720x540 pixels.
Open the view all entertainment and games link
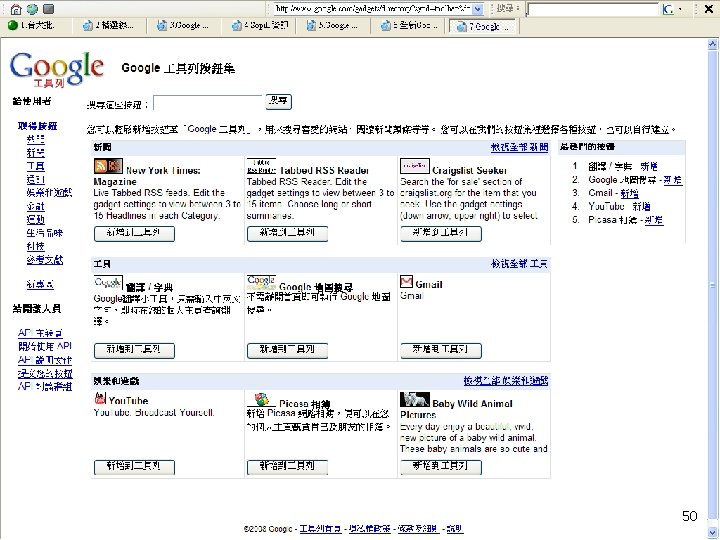coord(506,381)
